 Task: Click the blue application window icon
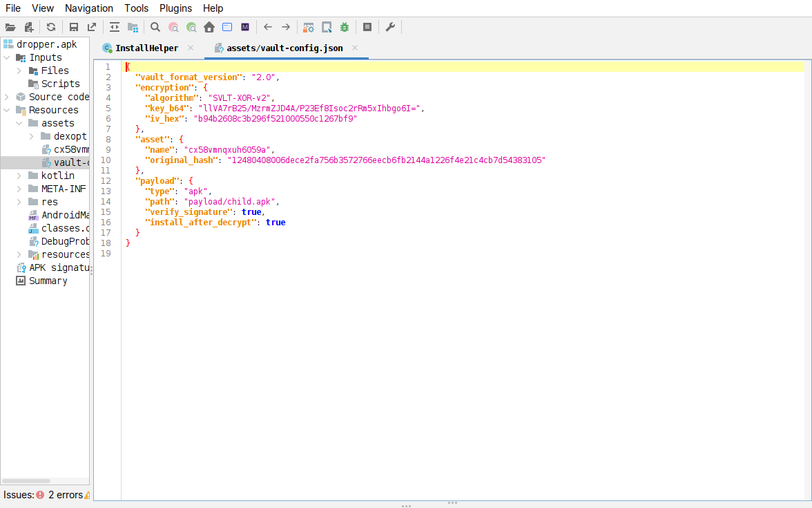pyautogui.click(x=226, y=27)
